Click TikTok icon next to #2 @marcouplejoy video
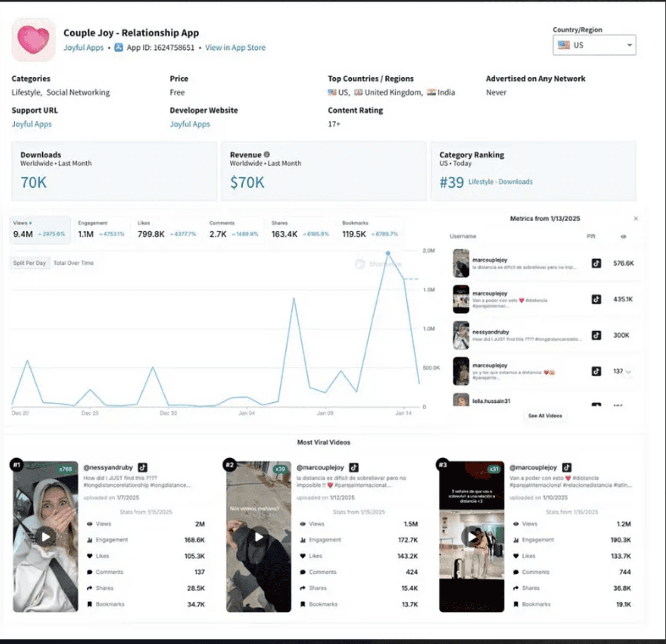 coord(354,467)
